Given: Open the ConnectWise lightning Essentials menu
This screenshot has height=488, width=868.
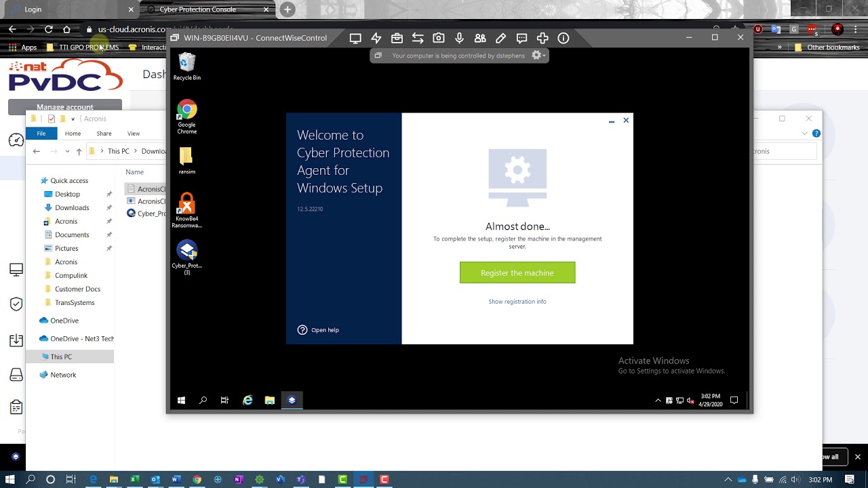Looking at the screenshot, I should coord(376,38).
